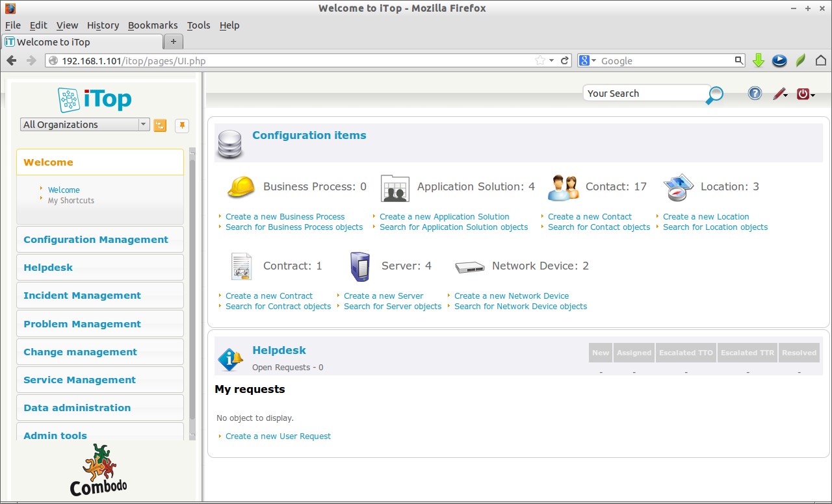Click Search for Network Device objects
Image resolution: width=832 pixels, height=504 pixels.
[x=521, y=307]
